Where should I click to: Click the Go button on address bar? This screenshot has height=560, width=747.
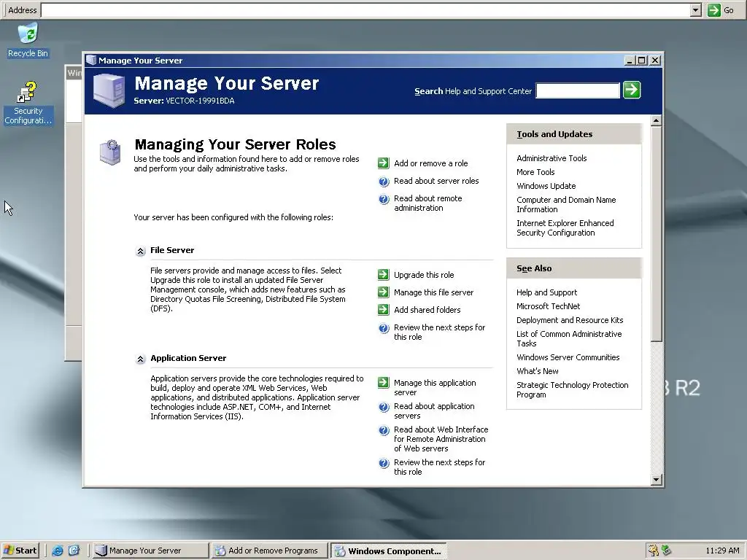[x=721, y=10]
